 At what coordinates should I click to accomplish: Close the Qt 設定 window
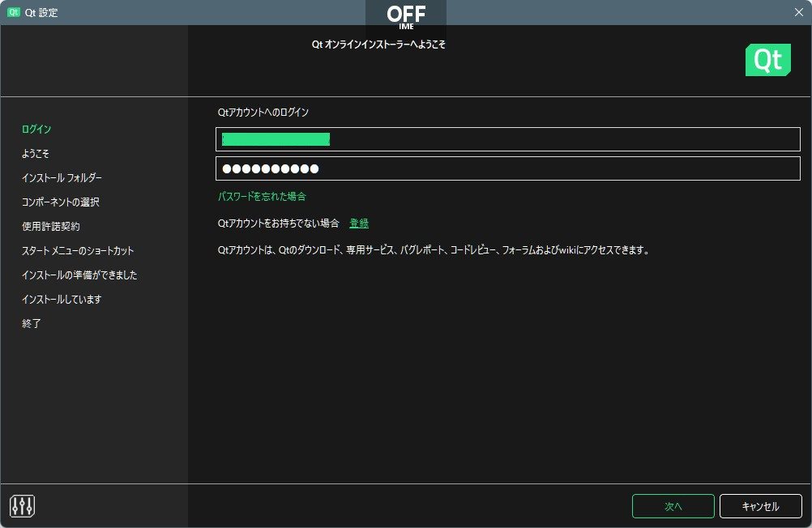[x=798, y=12]
